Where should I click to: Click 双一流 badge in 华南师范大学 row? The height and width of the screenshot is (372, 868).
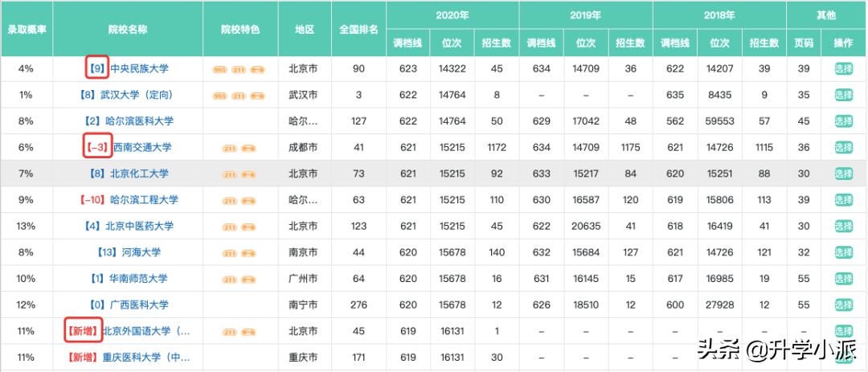248,280
